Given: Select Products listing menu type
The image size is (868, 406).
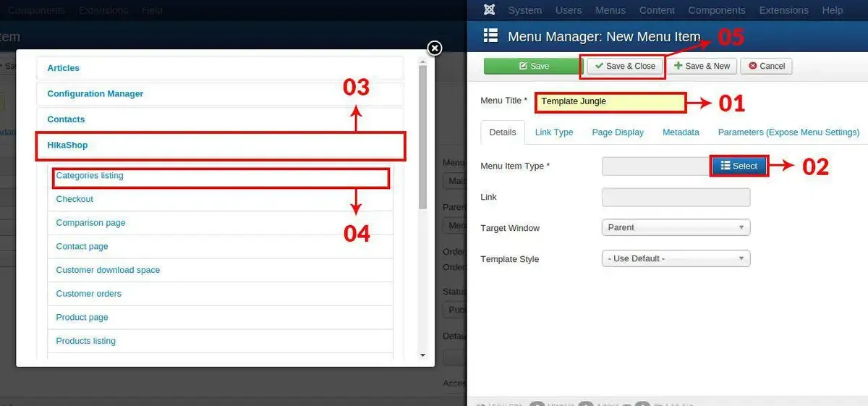Looking at the screenshot, I should [220, 341].
